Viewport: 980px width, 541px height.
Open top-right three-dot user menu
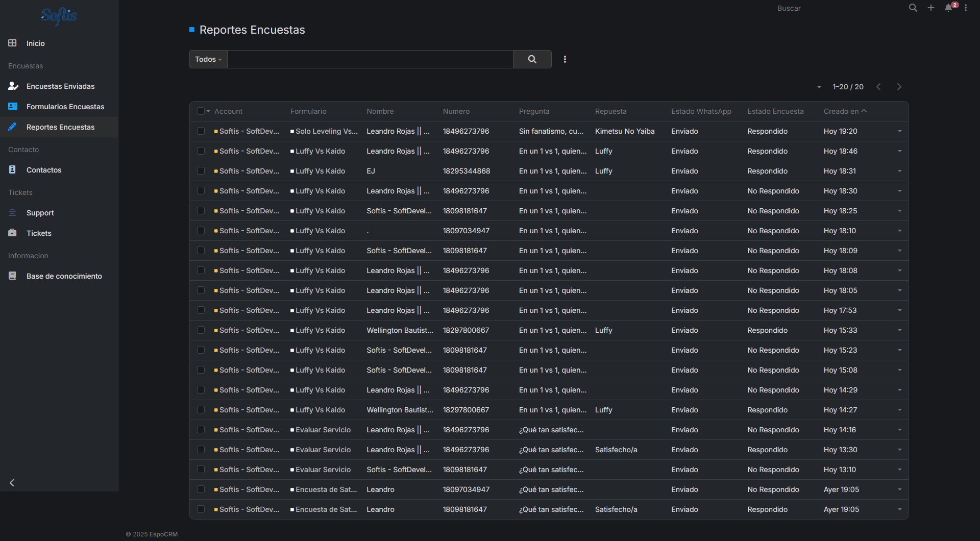click(966, 8)
